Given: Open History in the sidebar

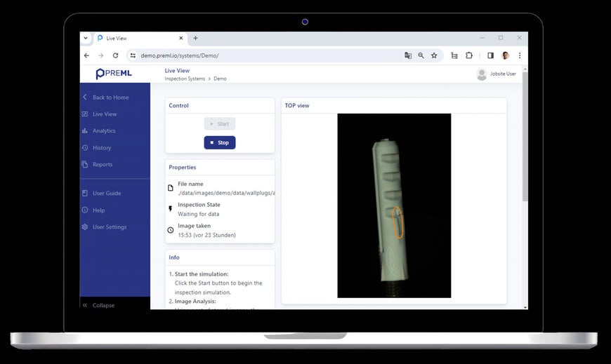Looking at the screenshot, I should click(102, 148).
